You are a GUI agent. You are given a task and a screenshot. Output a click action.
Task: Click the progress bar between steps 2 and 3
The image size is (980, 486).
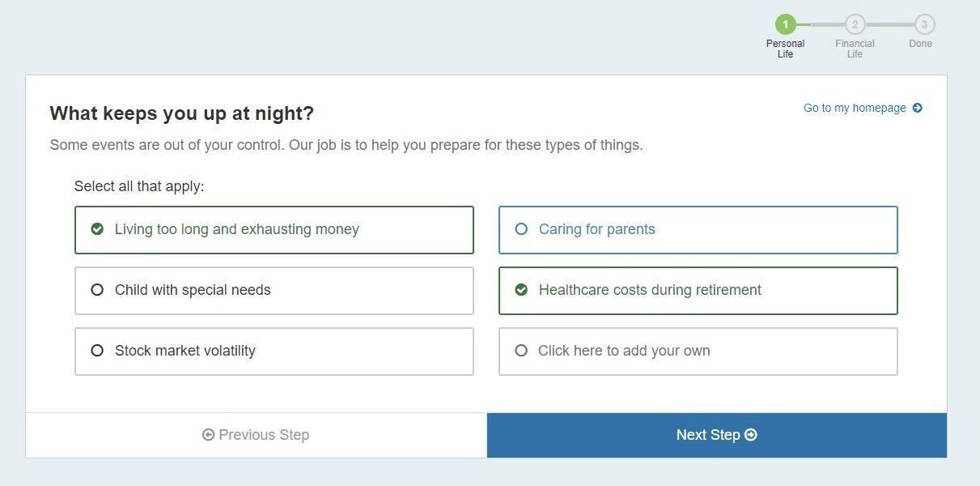pyautogui.click(x=889, y=24)
